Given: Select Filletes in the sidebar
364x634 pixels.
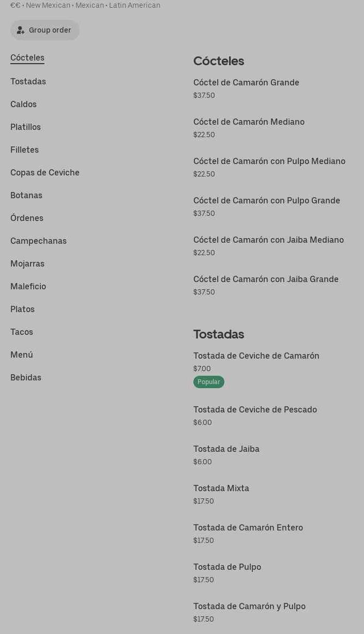Looking at the screenshot, I should coord(24,150).
